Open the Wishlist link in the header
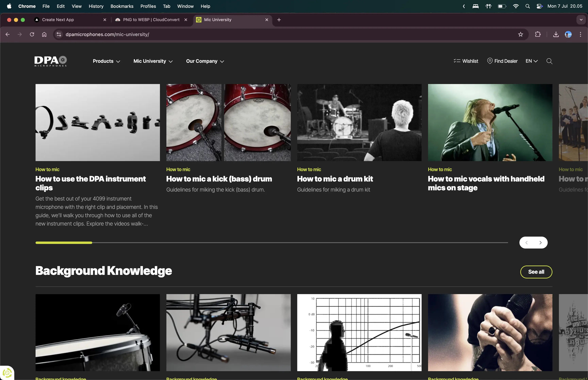The width and height of the screenshot is (588, 380). pos(466,61)
